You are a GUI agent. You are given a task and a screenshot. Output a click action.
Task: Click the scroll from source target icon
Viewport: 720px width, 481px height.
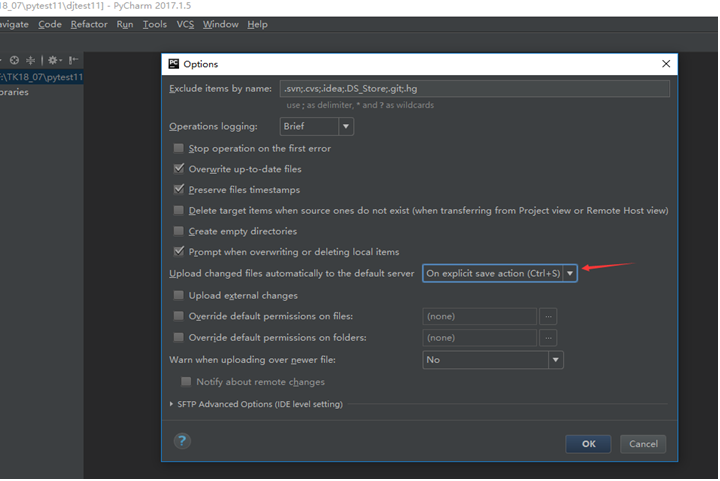(14, 60)
